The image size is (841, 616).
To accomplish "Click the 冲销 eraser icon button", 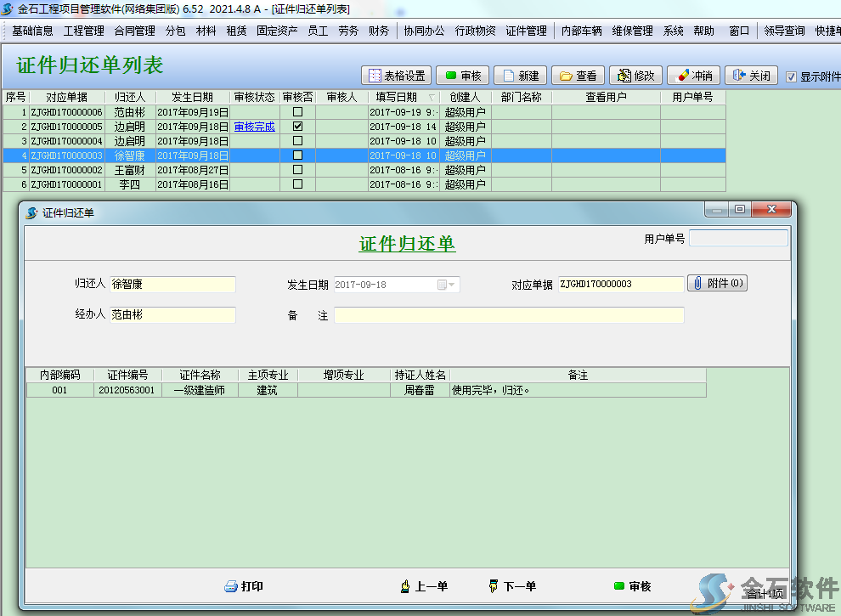I will pyautogui.click(x=693, y=76).
